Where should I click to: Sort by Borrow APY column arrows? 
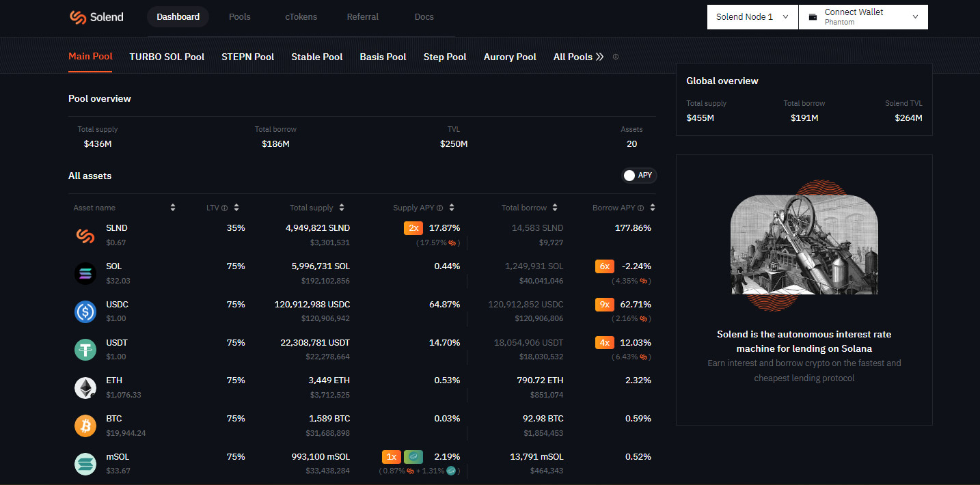coord(653,208)
